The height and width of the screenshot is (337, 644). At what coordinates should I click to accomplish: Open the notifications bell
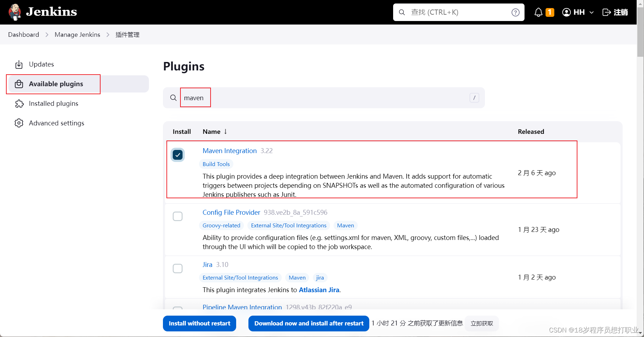539,12
